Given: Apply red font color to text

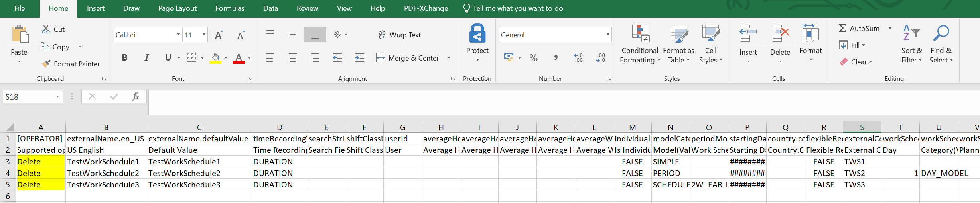Looking at the screenshot, I should [239, 58].
